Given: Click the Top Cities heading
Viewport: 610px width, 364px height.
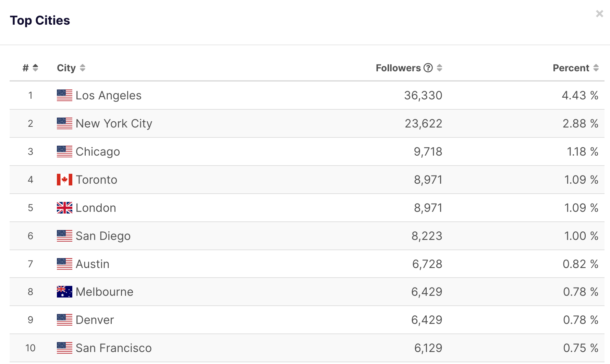Looking at the screenshot, I should (40, 21).
